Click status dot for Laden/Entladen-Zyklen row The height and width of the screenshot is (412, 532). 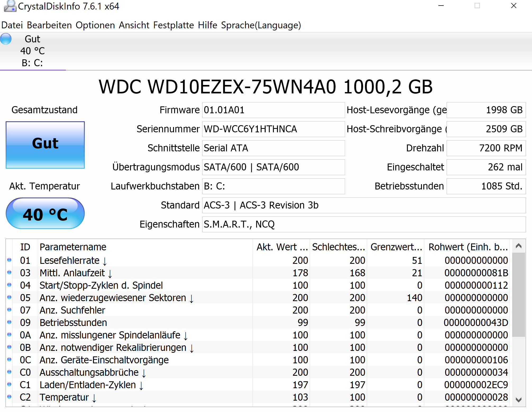click(x=9, y=384)
